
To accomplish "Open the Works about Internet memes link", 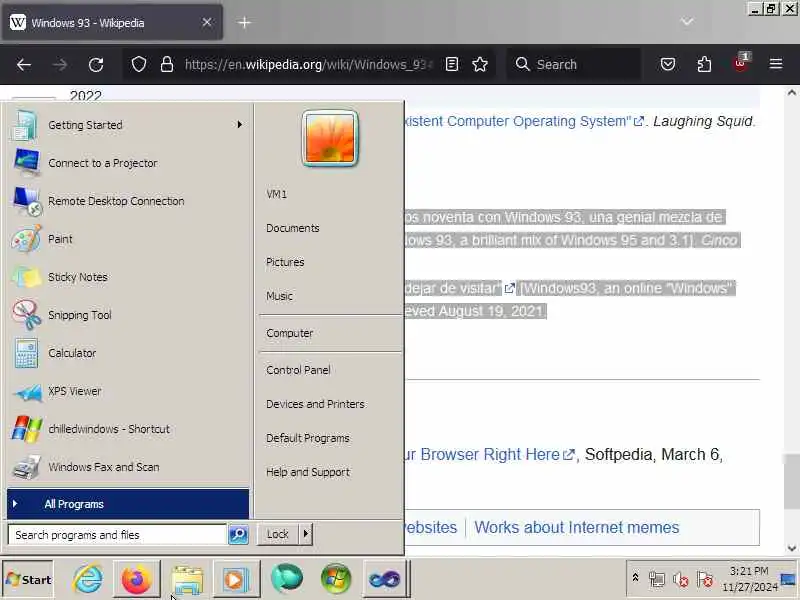I will [x=577, y=527].
